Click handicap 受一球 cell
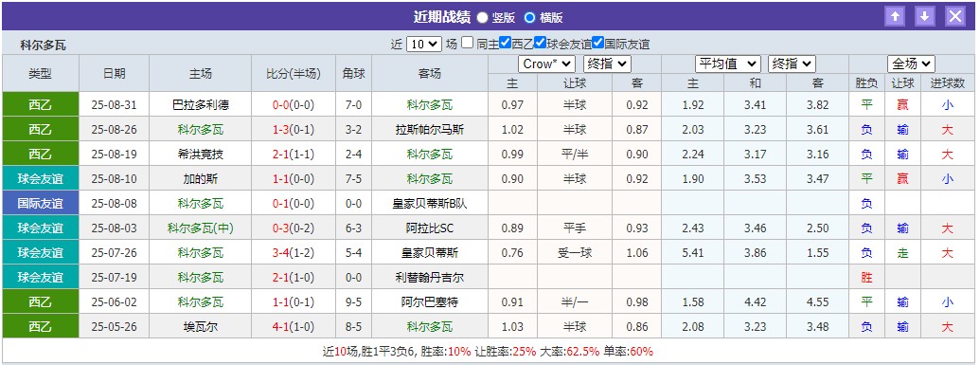980x365 pixels. pos(575,253)
